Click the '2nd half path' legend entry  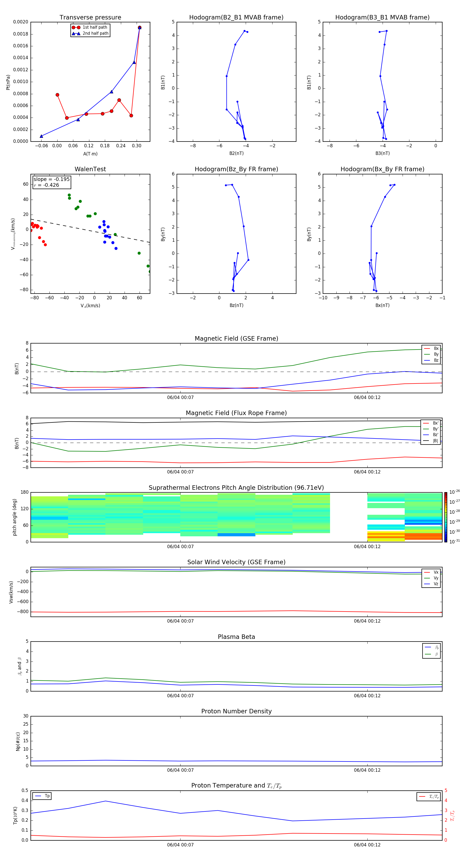point(90,33)
